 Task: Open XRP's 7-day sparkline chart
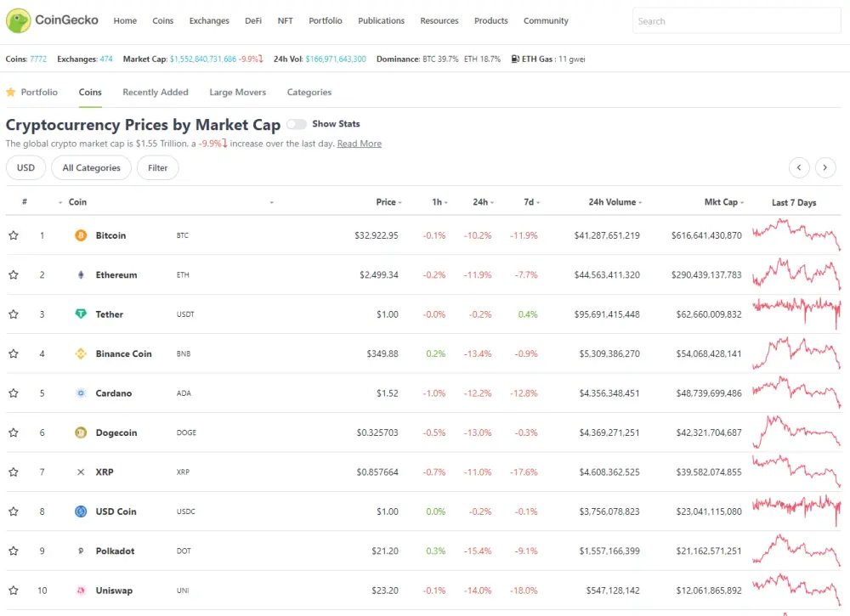[796, 472]
